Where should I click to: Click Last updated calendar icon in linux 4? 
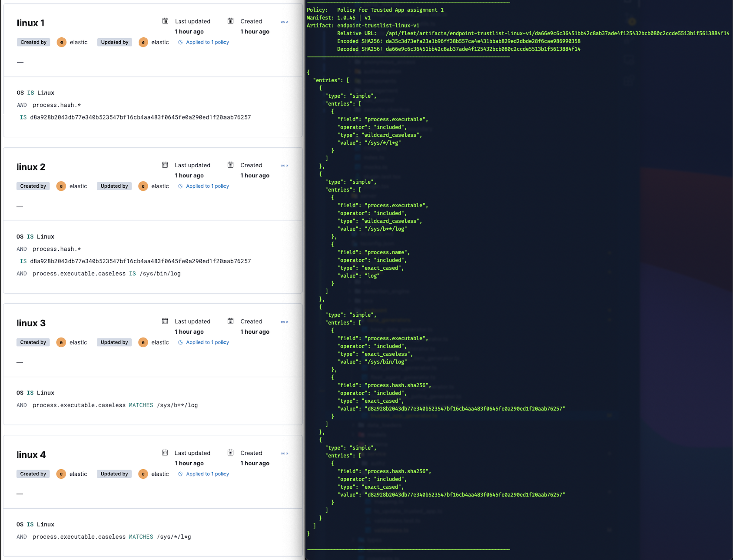[165, 453]
